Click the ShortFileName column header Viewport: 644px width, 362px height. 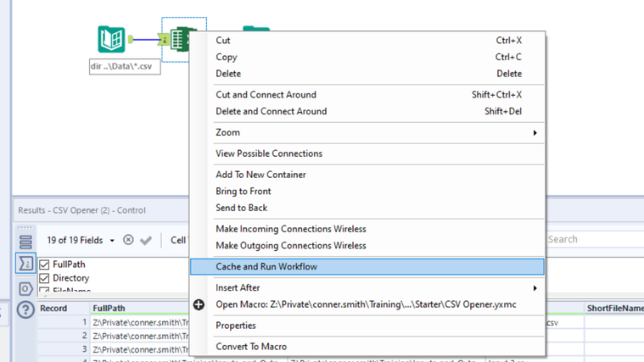tap(614, 309)
